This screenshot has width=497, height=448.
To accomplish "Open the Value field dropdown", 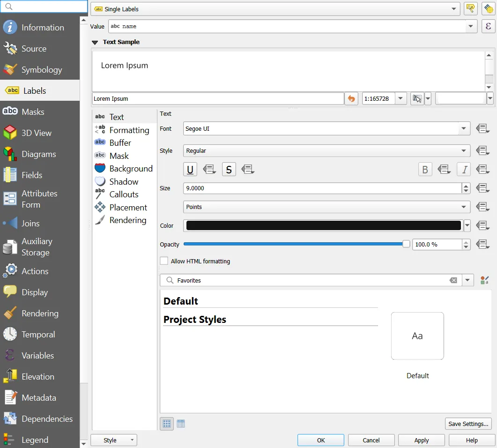I will point(471,26).
